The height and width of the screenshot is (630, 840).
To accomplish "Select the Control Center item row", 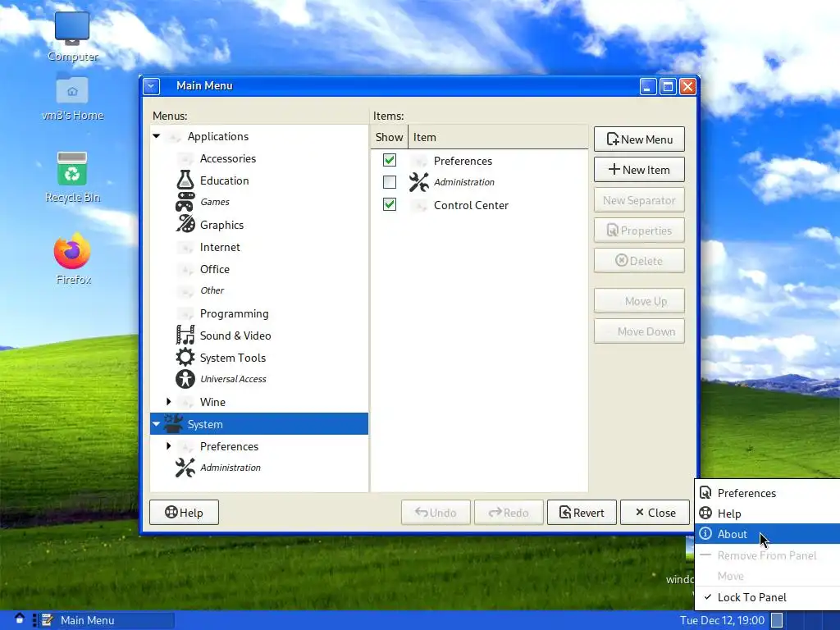I will 479,204.
